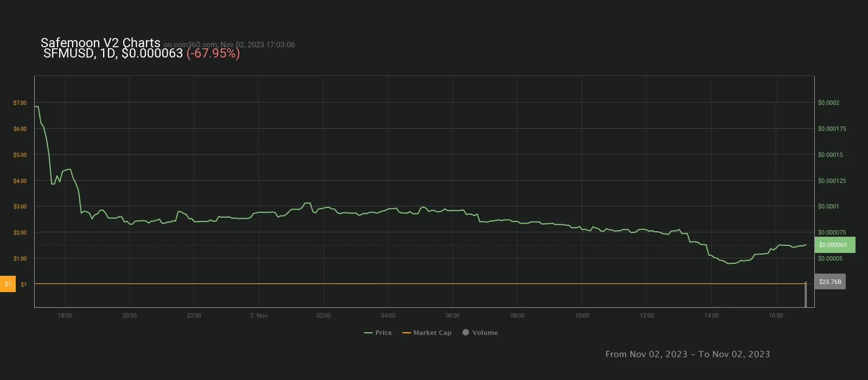Toggle the Market Cap series in the legend

[427, 333]
